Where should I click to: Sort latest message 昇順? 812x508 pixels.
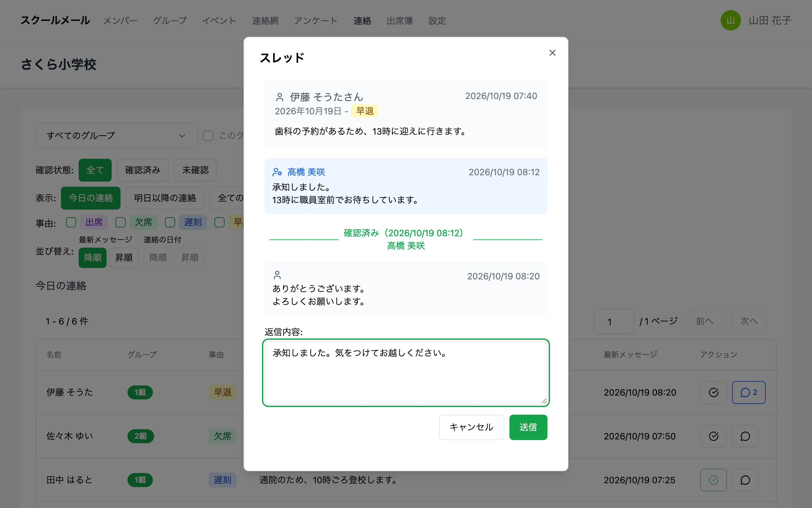point(124,258)
